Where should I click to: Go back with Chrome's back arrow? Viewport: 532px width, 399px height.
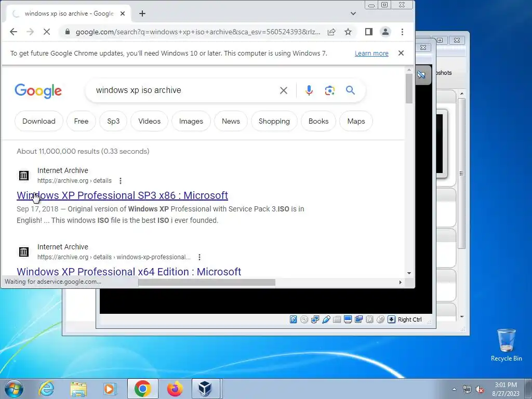(x=14, y=32)
